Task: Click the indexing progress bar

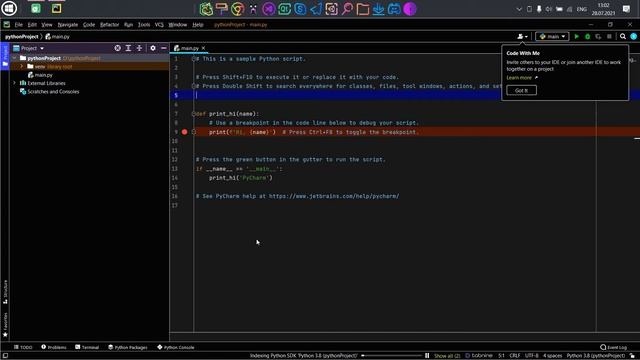Action: [x=391, y=356]
